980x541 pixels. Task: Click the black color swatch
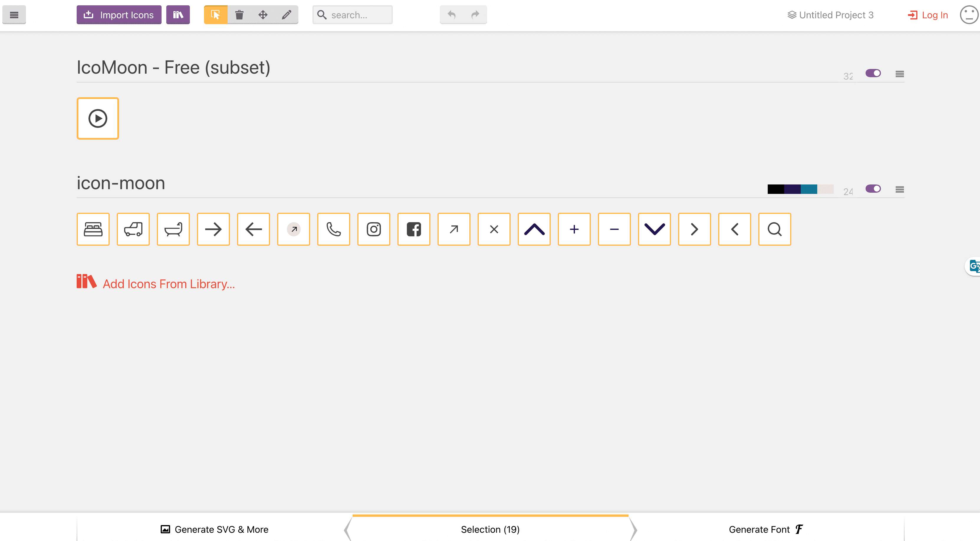[776, 189]
